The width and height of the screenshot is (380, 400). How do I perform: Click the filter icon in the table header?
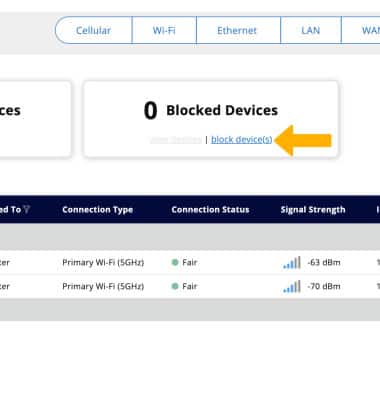[x=27, y=209]
